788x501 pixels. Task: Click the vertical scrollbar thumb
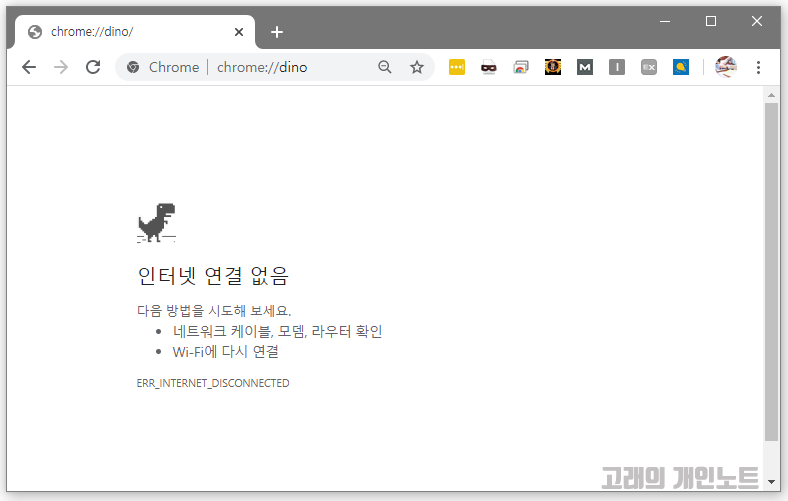click(771, 272)
